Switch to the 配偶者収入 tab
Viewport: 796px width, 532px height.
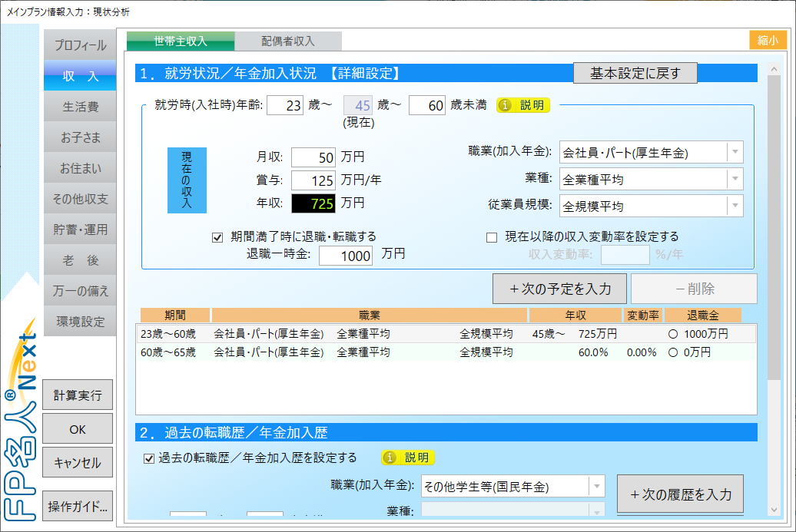pyautogui.click(x=287, y=41)
